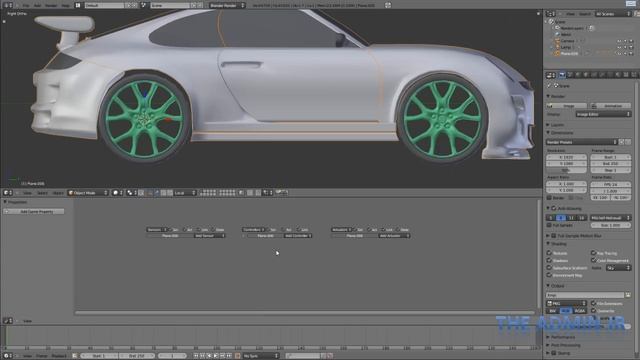Open the File menu in top bar
The width and height of the screenshot is (640, 360).
(25, 5)
